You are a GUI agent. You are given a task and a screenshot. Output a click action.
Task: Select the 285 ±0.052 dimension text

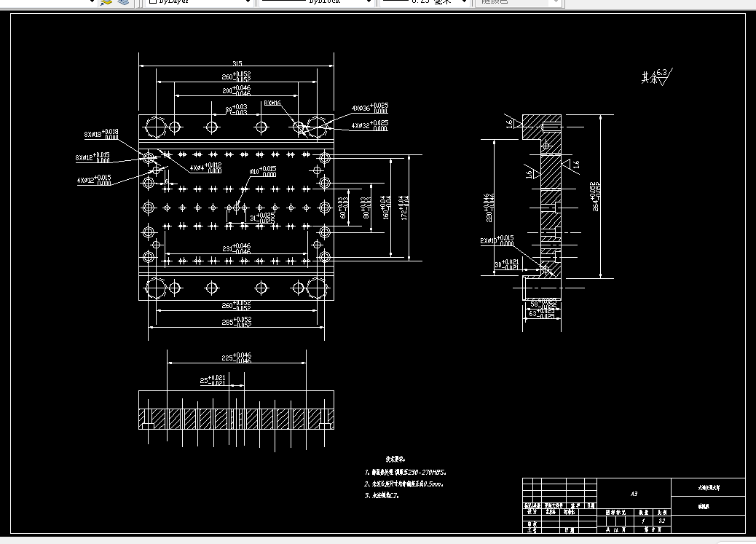point(236,322)
